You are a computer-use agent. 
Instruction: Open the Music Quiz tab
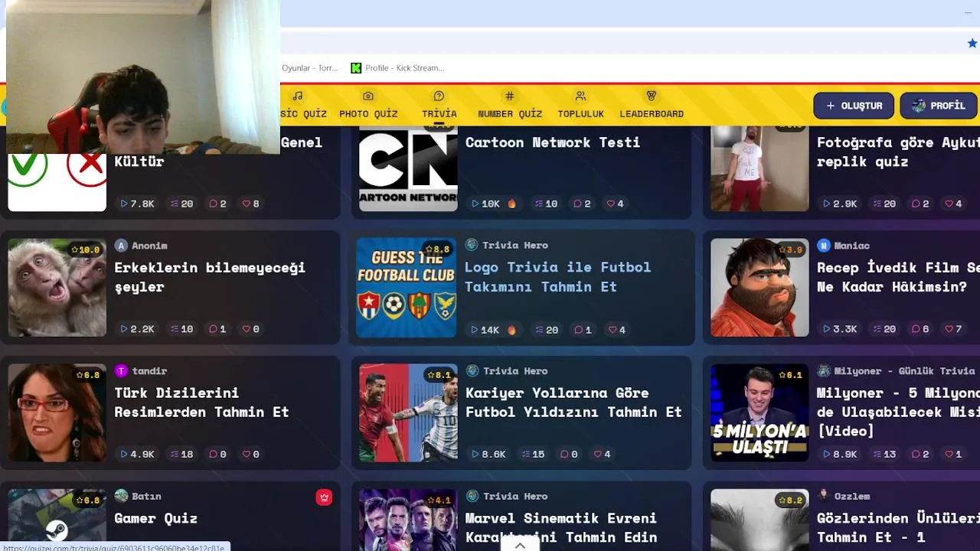(304, 105)
